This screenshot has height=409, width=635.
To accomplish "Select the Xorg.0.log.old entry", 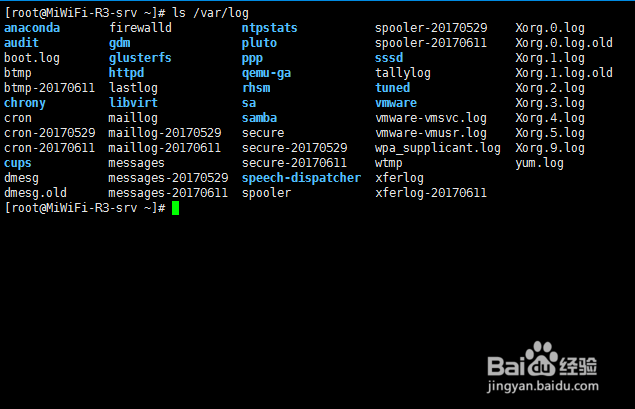I will 564,43.
